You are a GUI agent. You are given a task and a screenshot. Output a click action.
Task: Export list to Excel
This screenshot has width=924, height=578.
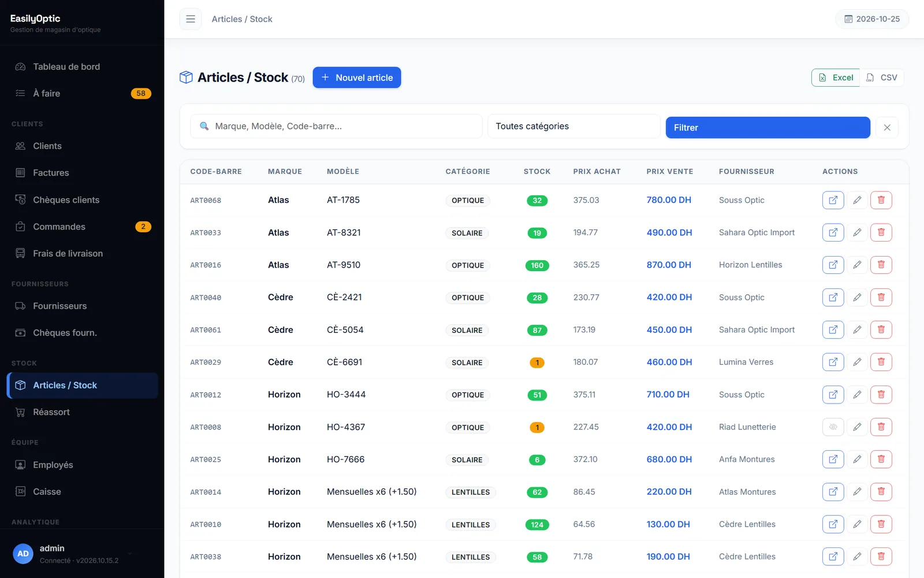pyautogui.click(x=836, y=77)
